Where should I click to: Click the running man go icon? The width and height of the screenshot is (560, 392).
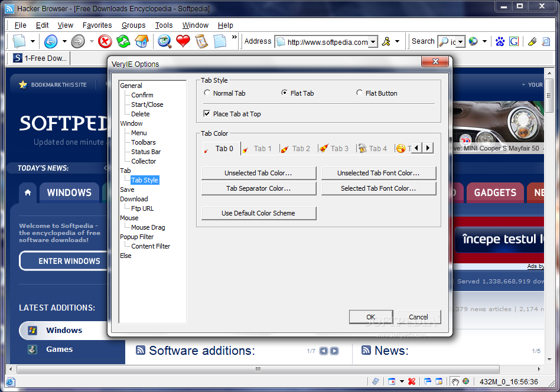coord(386,41)
